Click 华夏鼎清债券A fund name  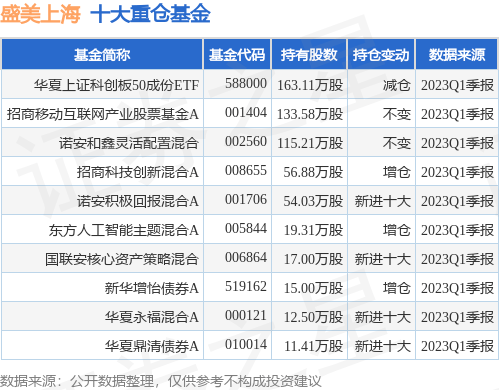[x=152, y=346]
